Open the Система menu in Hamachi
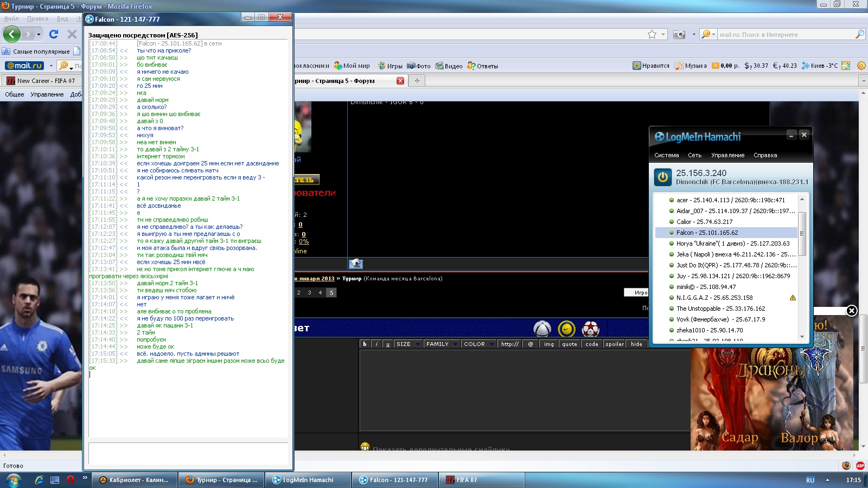 [667, 155]
